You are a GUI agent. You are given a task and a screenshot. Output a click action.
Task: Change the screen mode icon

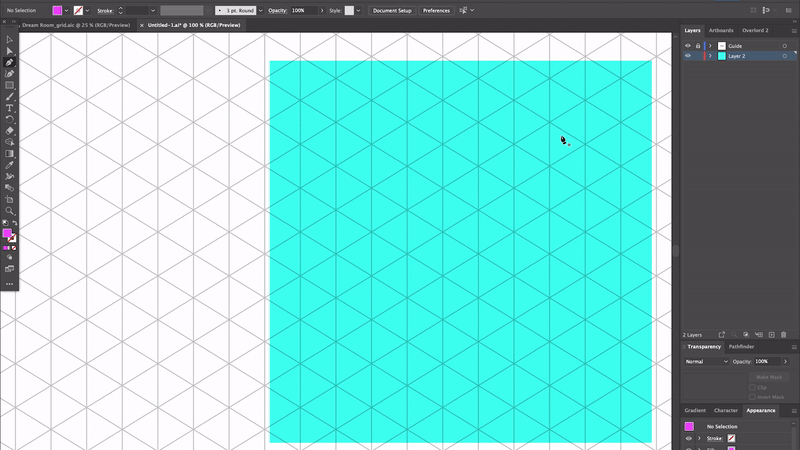pos(9,269)
